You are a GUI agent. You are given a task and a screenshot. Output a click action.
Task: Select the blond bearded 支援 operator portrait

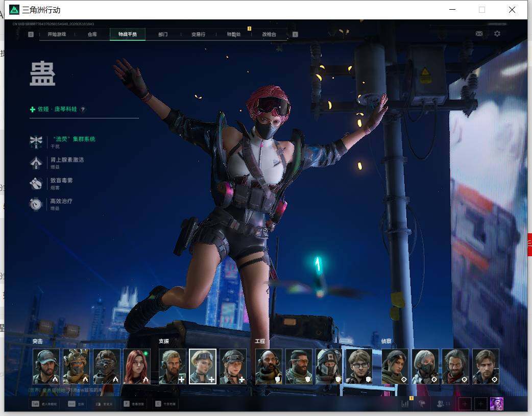tap(173, 366)
